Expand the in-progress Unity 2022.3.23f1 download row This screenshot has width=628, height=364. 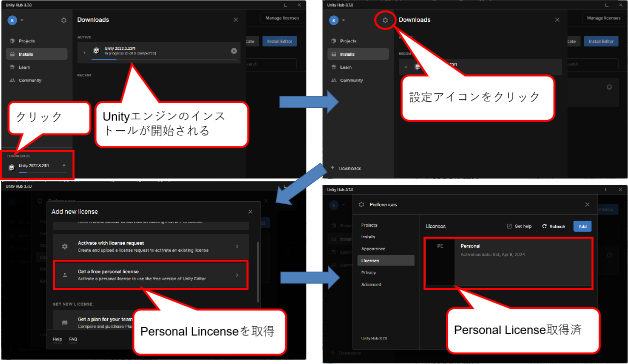(x=84, y=52)
